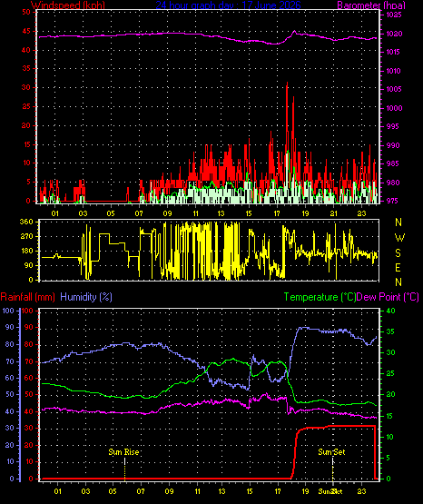This screenshot has height=504, width=423.
Task: Click the 270 wind direction axis value
Action: click(26, 237)
